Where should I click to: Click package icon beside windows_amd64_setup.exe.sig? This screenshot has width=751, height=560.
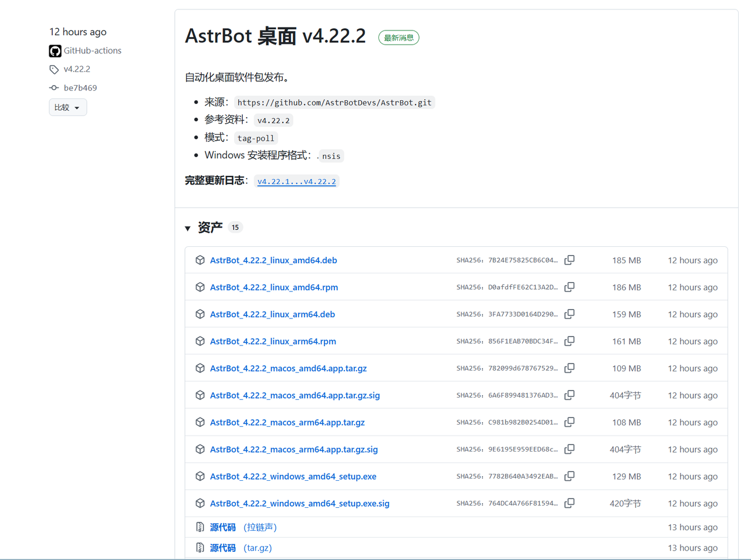(x=200, y=503)
